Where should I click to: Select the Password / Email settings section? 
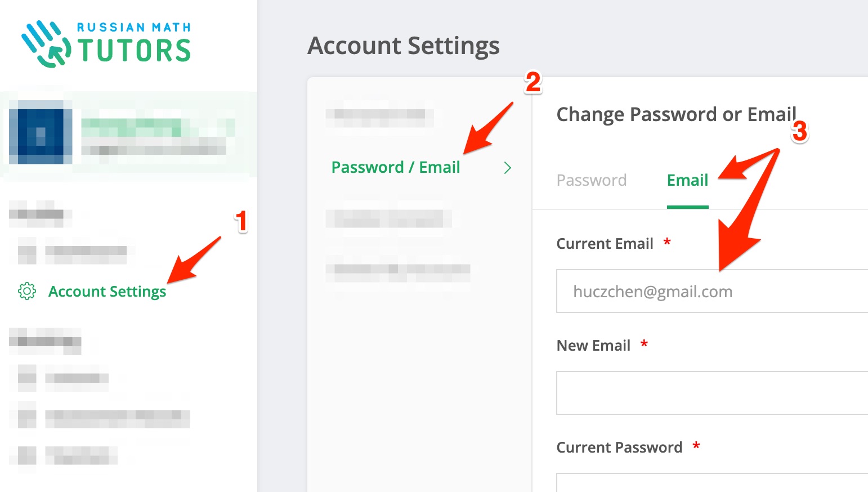(395, 167)
